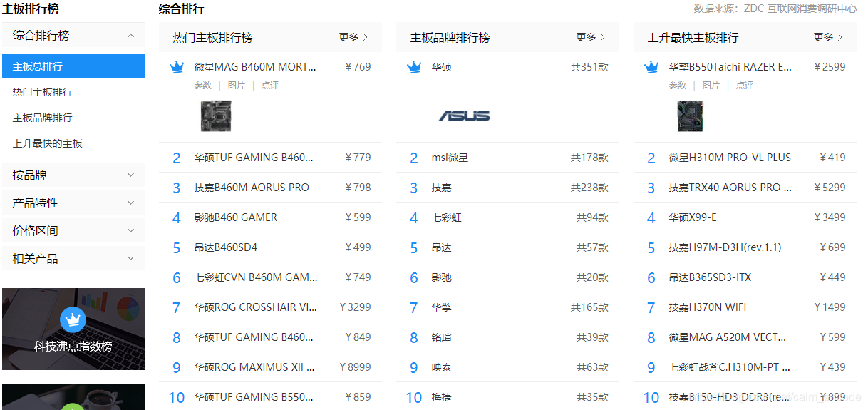Image resolution: width=868 pixels, height=410 pixels.
Task: Open 七彩虹CVN B460M GAM listing
Action: click(256, 277)
